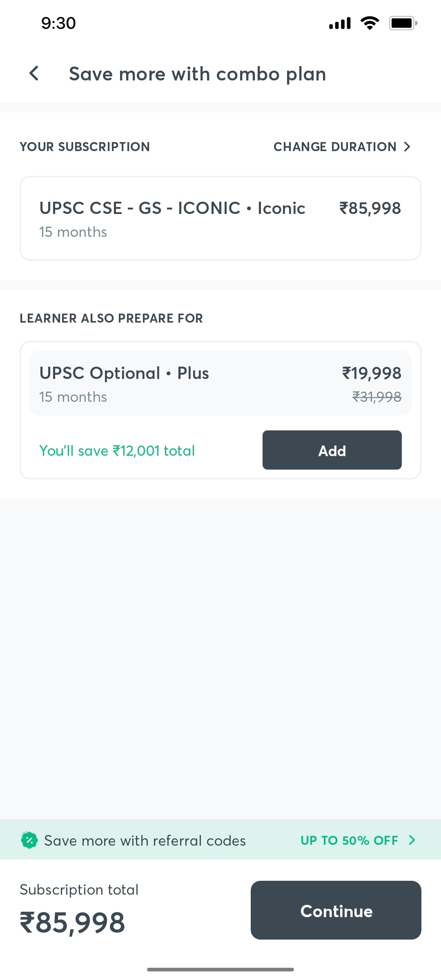Tap the clock showing 9:30

coord(57,23)
